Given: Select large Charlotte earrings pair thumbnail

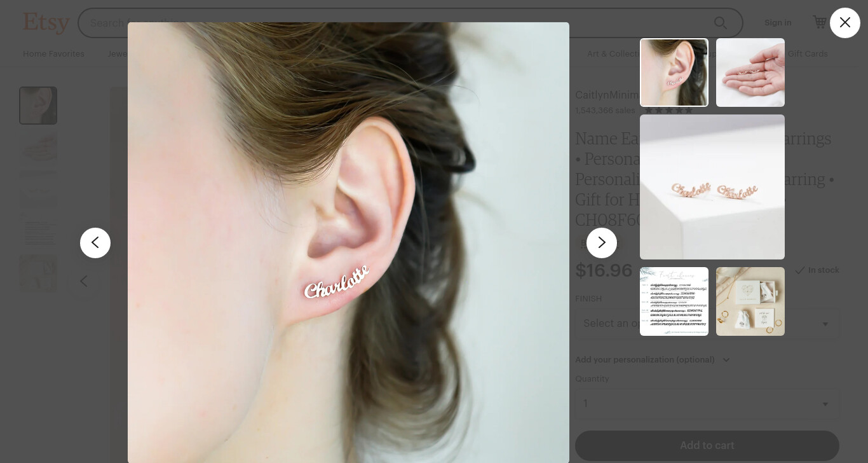Looking at the screenshot, I should coord(712,187).
